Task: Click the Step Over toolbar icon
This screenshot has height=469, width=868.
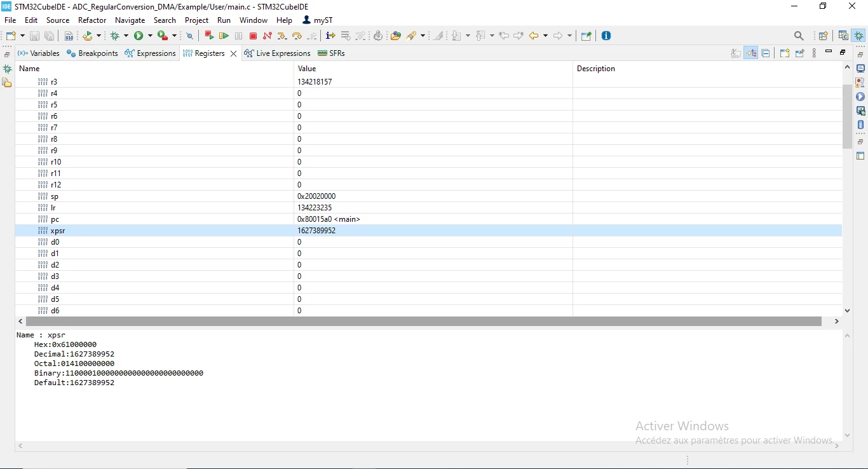Action: click(x=297, y=36)
